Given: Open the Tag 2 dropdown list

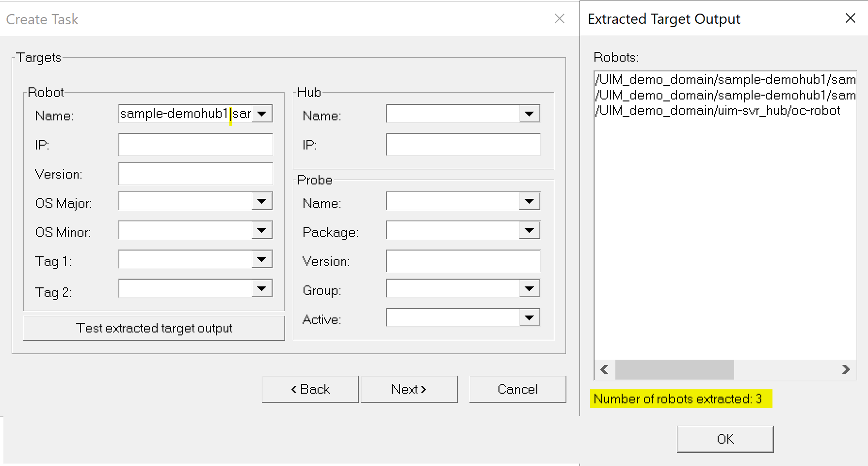Looking at the screenshot, I should (x=262, y=289).
